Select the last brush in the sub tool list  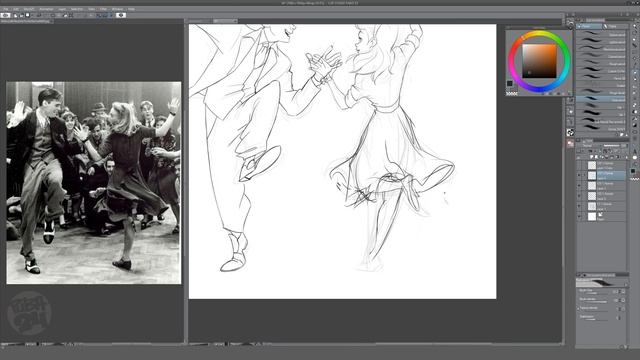601,129
